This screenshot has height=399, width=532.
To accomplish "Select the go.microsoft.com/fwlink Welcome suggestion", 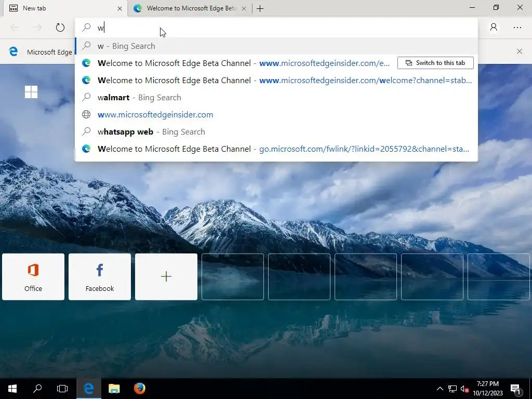I will click(x=276, y=149).
